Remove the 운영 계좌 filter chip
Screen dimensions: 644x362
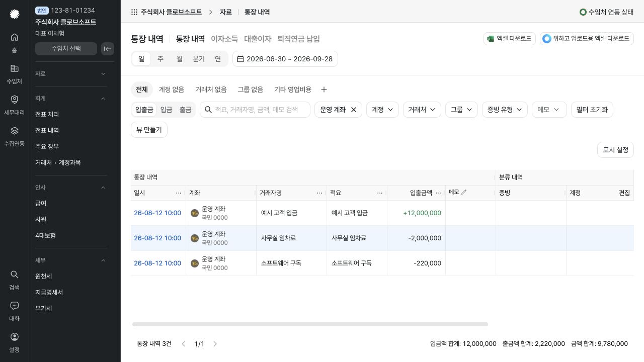(354, 110)
